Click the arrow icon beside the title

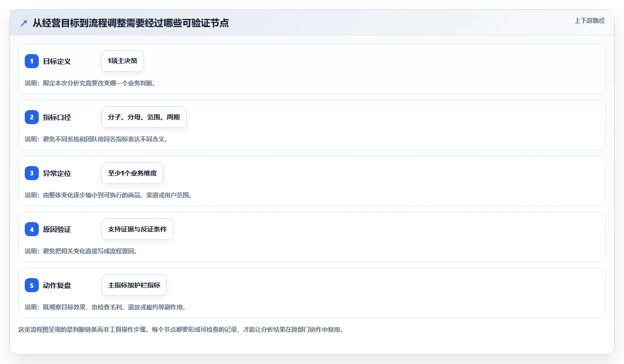point(24,23)
